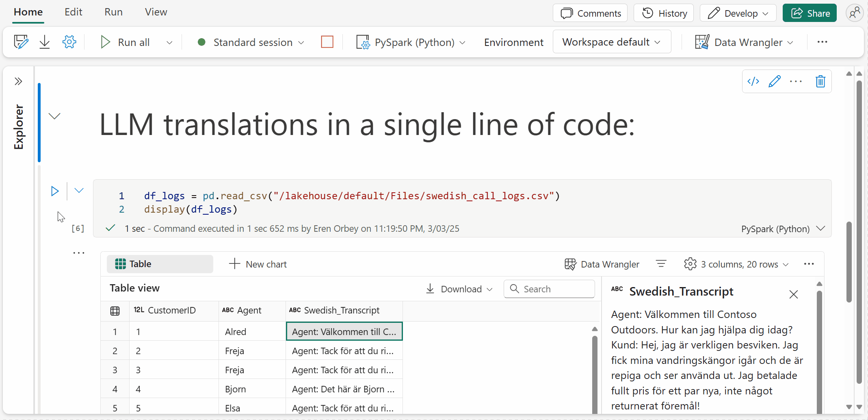Click the green Share button

tap(810, 13)
